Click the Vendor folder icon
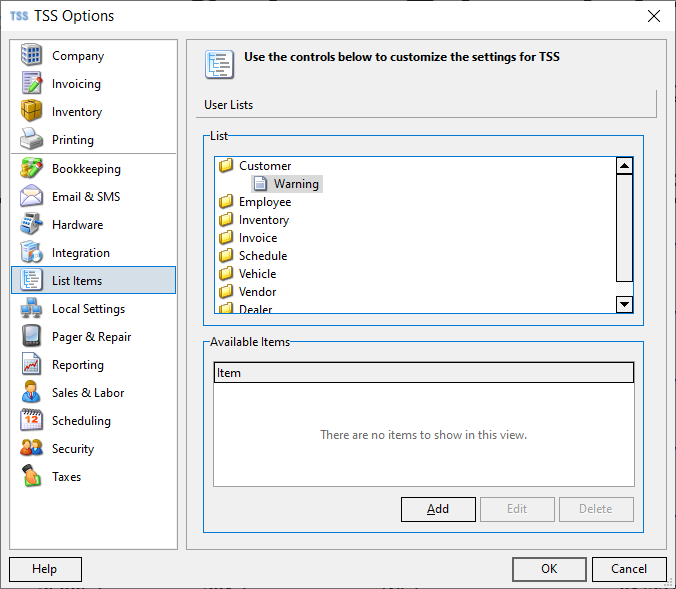676x589 pixels. 226,291
